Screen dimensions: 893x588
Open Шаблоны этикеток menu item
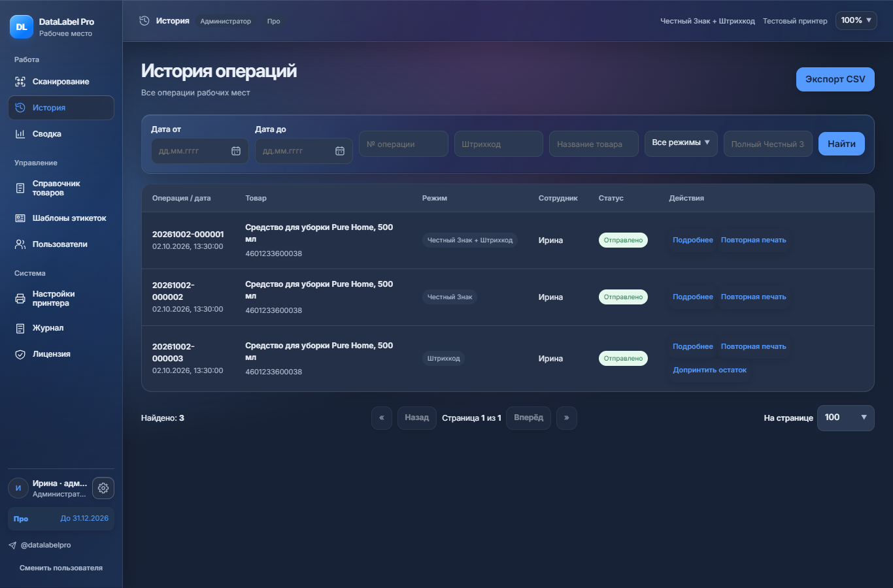[61, 218]
